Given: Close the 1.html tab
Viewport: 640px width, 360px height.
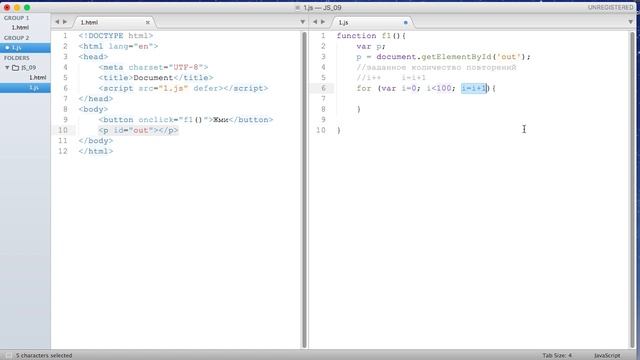Looking at the screenshot, I should (x=148, y=22).
